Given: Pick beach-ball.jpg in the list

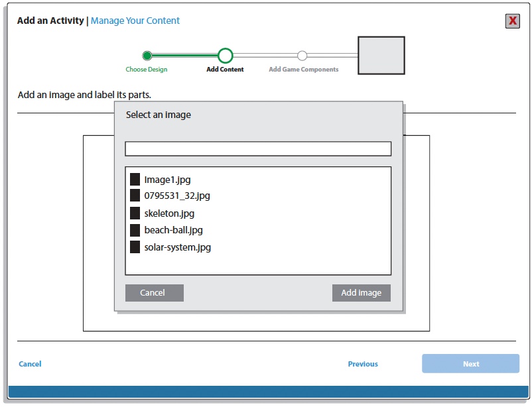Looking at the screenshot, I should 173,230.
